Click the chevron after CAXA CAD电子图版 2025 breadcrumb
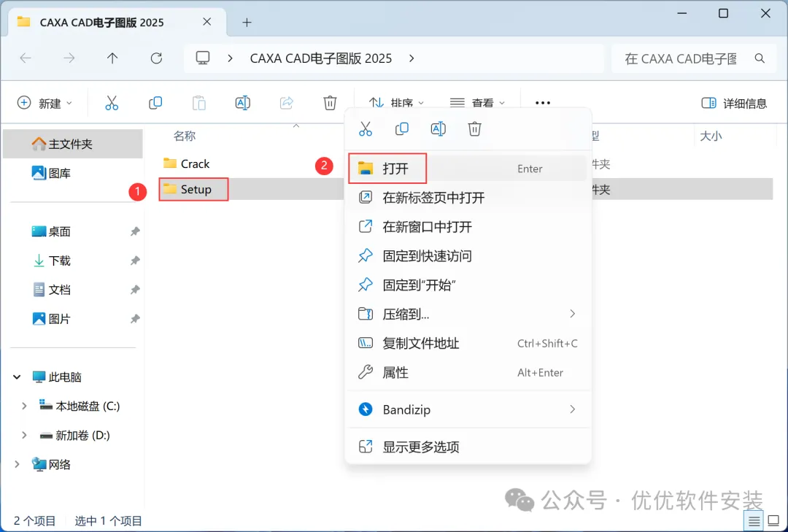 click(x=412, y=58)
